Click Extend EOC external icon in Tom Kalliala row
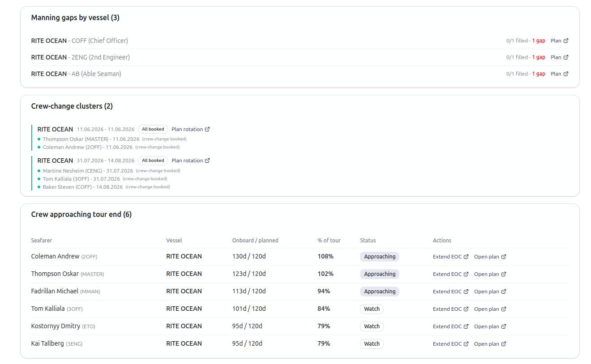The width and height of the screenshot is (591, 364). pos(466,309)
